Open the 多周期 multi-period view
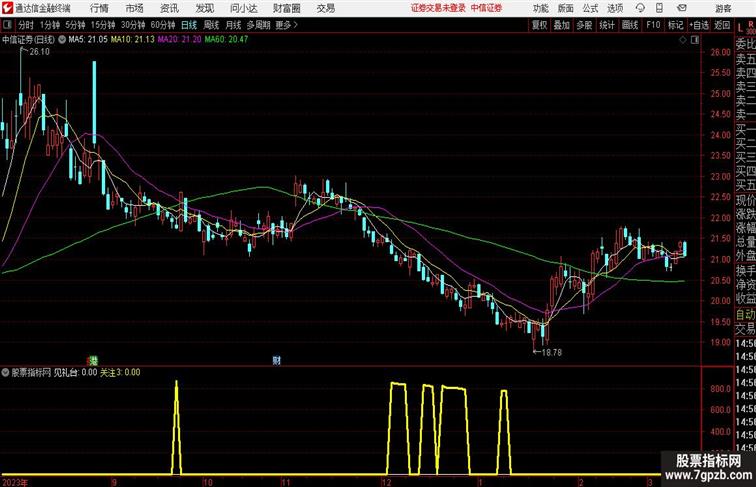756x487 pixels. tap(259, 25)
